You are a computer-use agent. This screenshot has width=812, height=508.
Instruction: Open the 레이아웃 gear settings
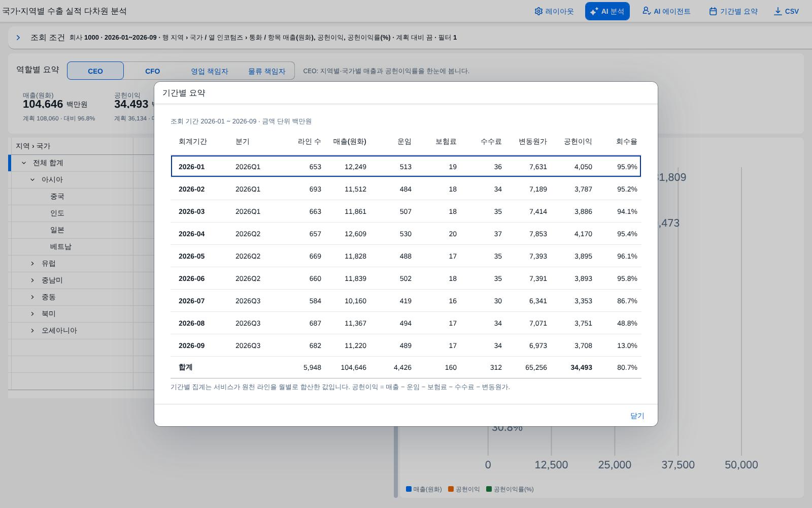[x=554, y=11]
